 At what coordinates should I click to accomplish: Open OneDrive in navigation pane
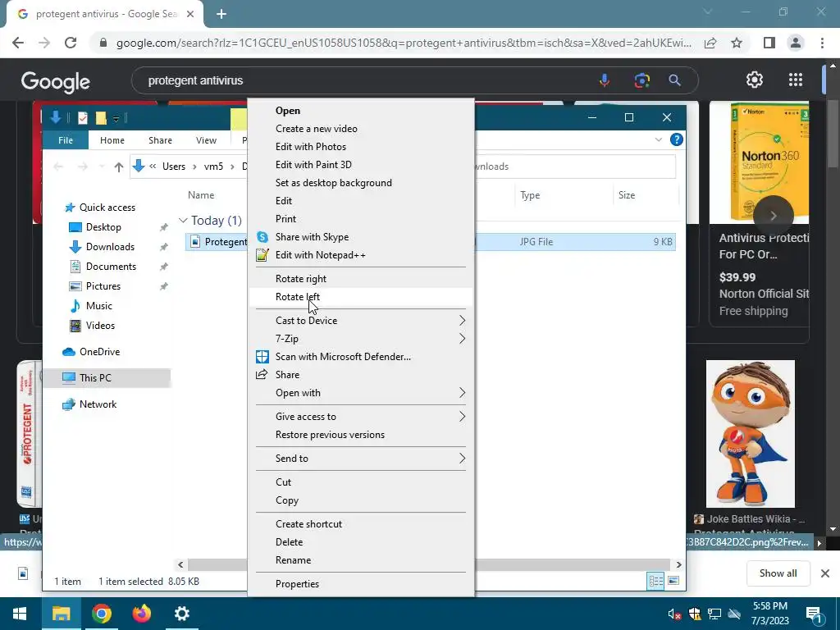click(x=99, y=352)
